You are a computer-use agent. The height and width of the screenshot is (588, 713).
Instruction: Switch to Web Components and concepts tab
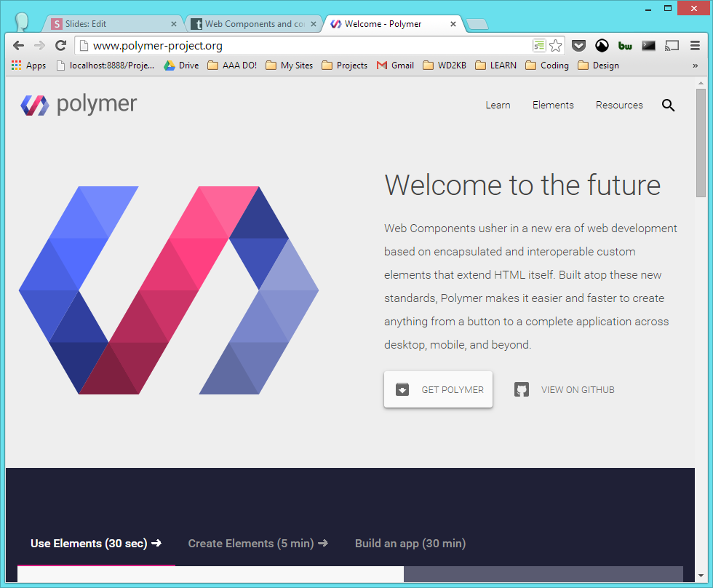click(252, 24)
